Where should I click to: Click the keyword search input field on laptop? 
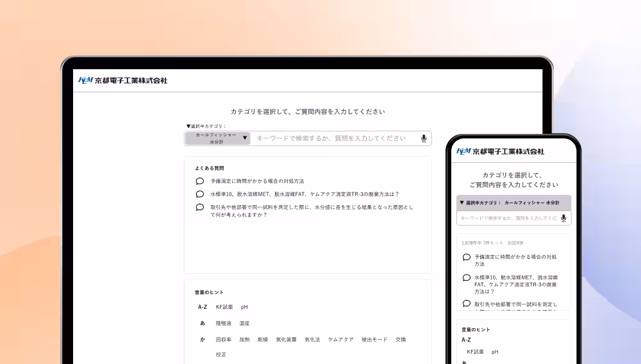(x=335, y=138)
